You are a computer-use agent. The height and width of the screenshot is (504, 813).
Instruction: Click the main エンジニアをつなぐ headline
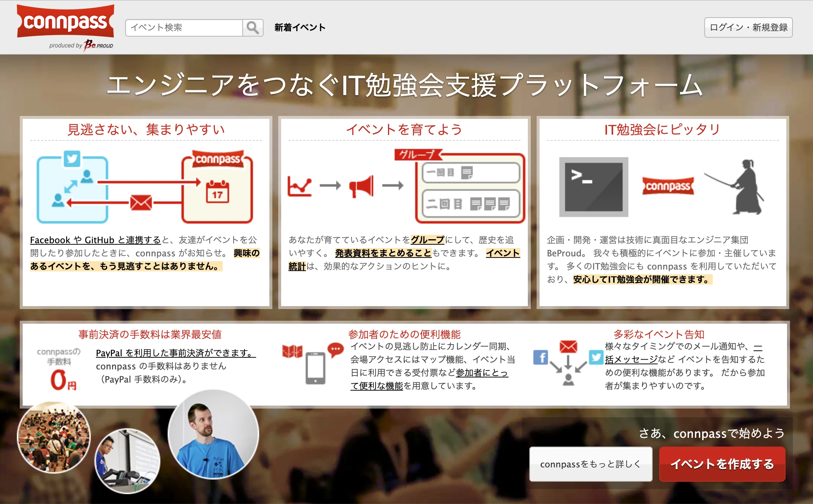coord(404,85)
